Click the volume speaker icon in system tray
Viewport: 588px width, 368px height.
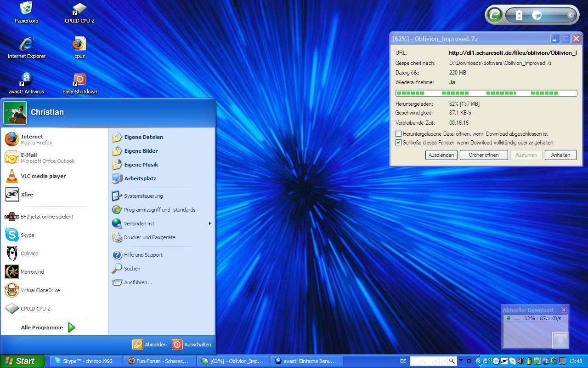(x=521, y=361)
